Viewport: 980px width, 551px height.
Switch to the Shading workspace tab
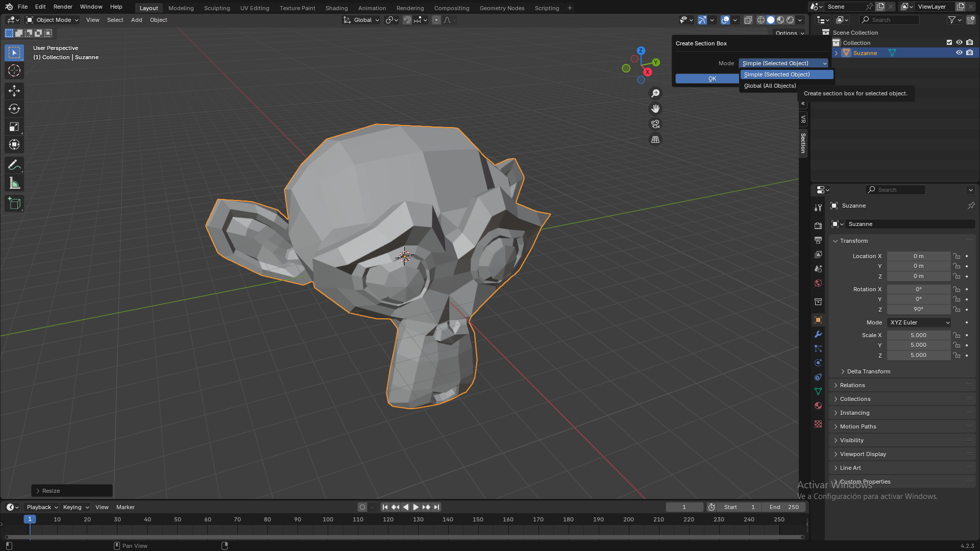(x=336, y=8)
